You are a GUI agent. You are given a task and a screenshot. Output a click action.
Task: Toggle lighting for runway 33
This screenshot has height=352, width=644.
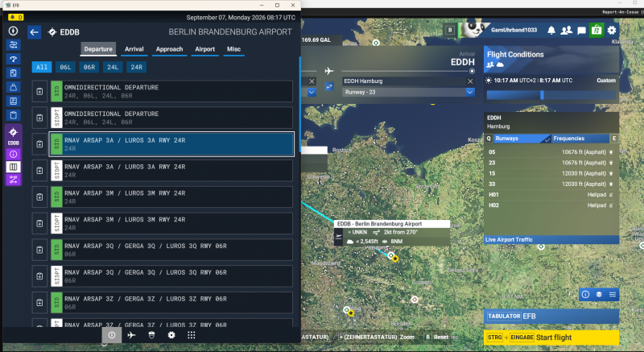tap(611, 184)
